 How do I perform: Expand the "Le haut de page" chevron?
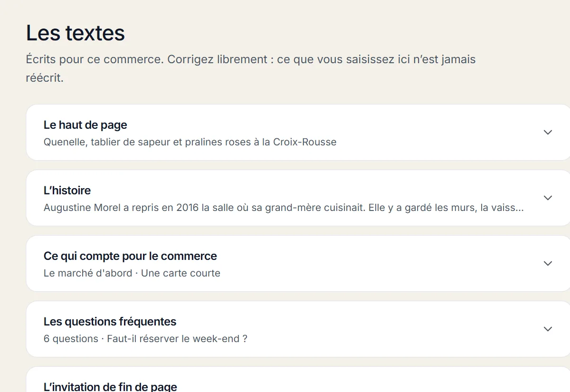pyautogui.click(x=548, y=132)
